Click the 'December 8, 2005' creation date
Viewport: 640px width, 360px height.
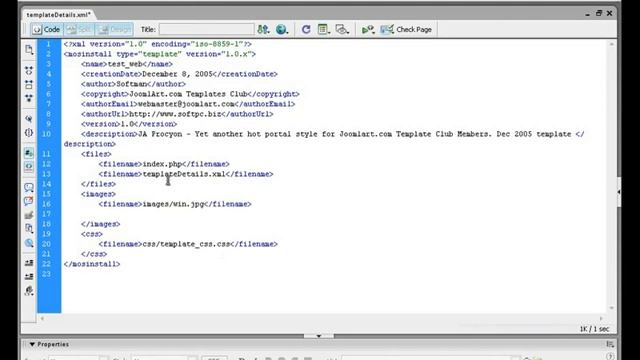pos(177,74)
